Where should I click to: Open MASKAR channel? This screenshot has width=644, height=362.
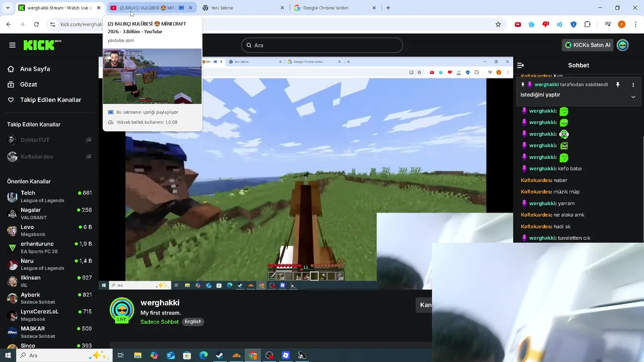tap(49, 332)
